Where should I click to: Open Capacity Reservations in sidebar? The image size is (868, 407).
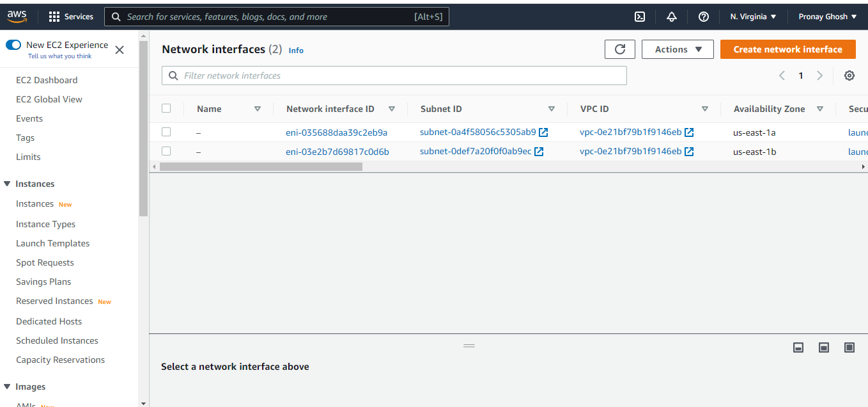pyautogui.click(x=60, y=360)
